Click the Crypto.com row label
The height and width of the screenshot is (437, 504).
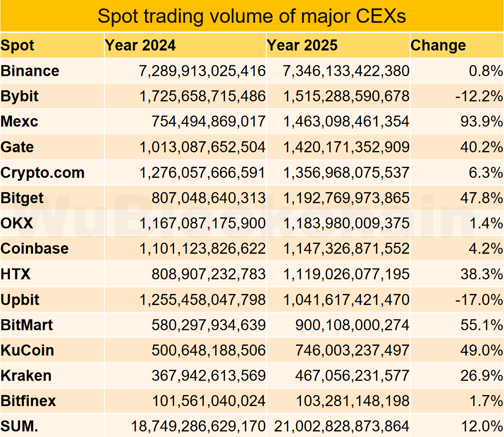pos(43,173)
